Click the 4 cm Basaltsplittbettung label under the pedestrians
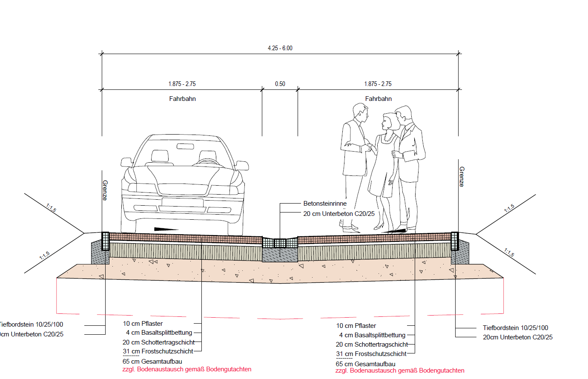The width and height of the screenshot is (588, 379). point(372,335)
